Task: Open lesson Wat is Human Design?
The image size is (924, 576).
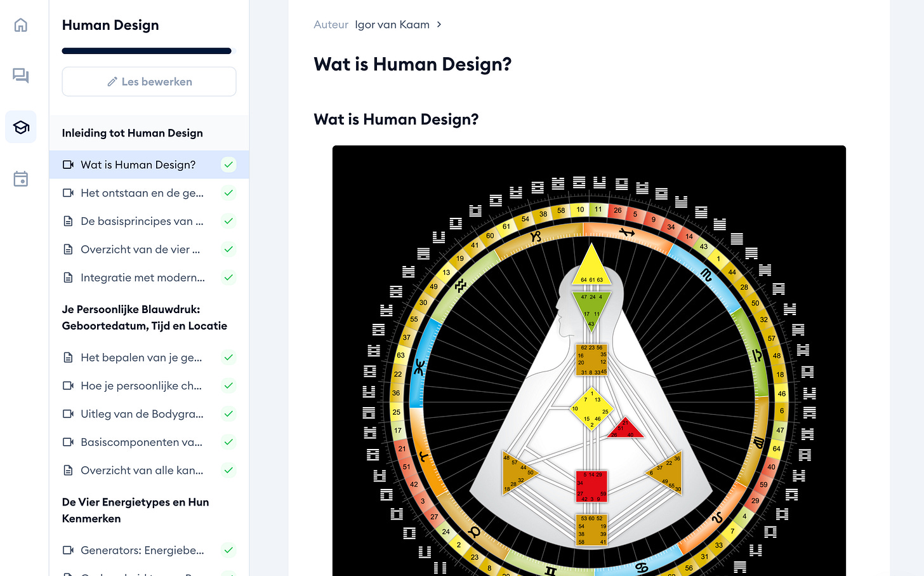Action: [149, 164]
